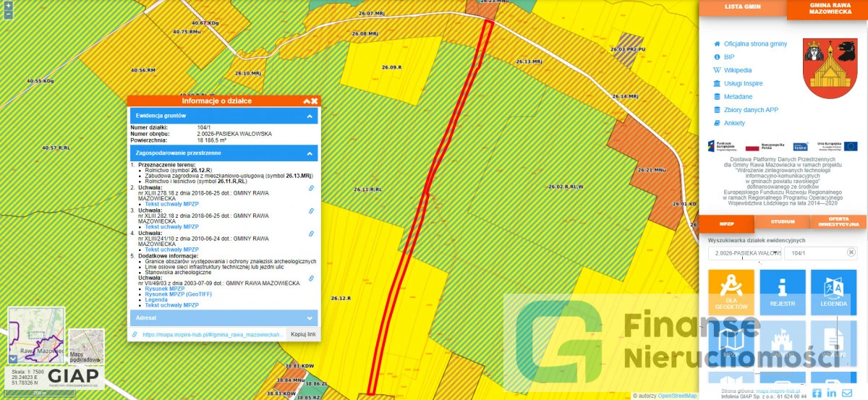
Task: Open the OpenStreetMap attribution link
Action: 677,396
